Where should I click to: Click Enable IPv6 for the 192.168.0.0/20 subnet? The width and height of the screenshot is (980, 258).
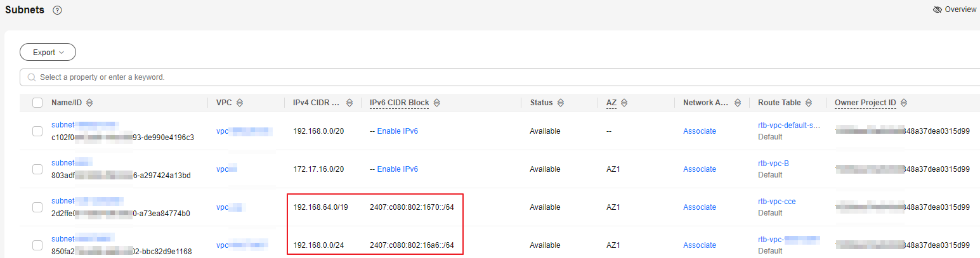click(397, 131)
